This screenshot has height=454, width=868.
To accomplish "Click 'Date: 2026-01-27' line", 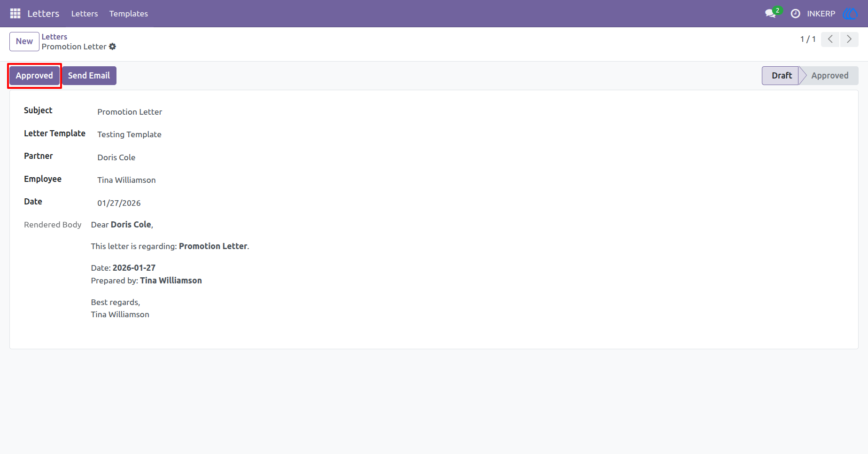I will click(123, 268).
